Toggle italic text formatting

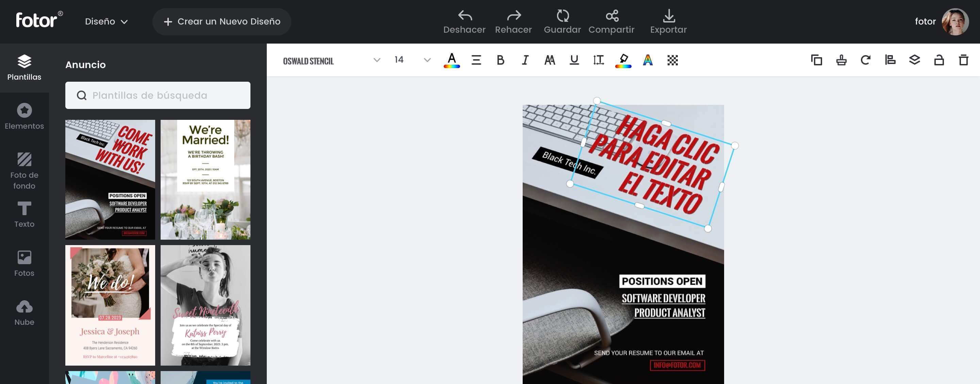coord(525,60)
